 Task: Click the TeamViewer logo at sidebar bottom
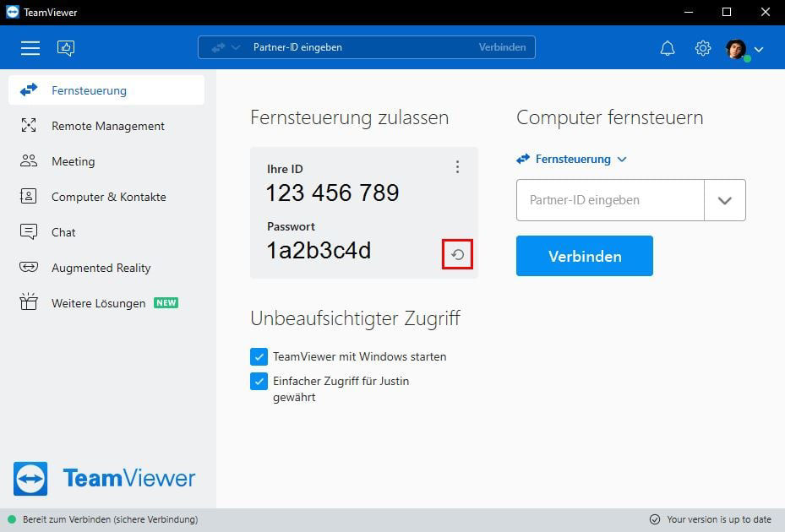(104, 479)
